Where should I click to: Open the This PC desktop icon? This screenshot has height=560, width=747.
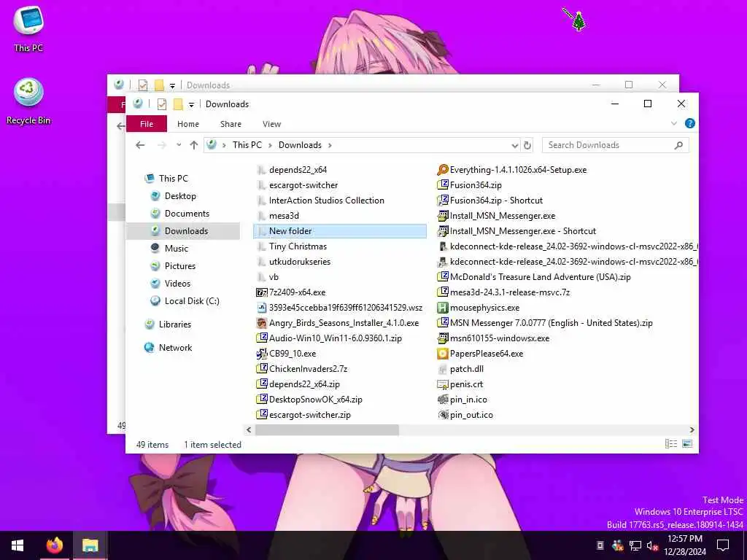[x=28, y=28]
